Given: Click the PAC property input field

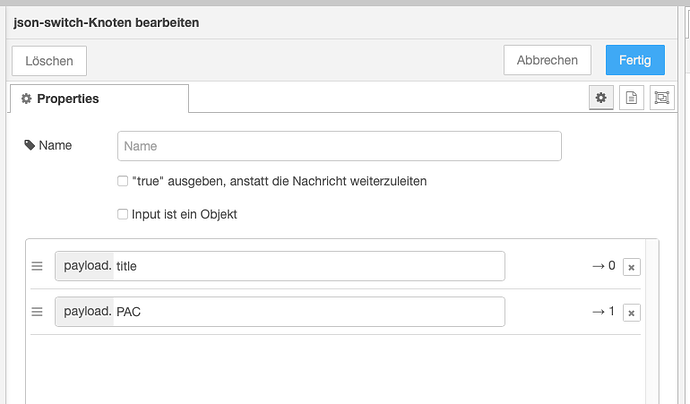Looking at the screenshot, I should [x=308, y=312].
